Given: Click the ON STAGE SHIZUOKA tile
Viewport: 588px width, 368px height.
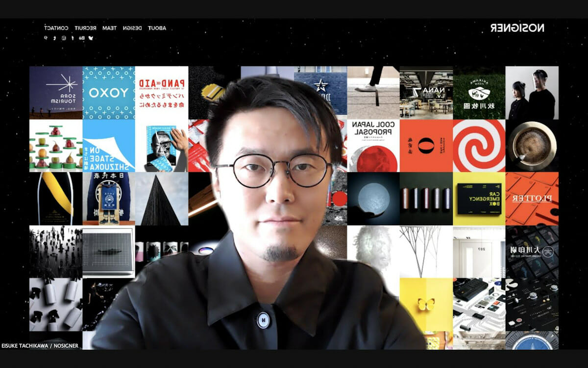Looking at the screenshot, I should pos(109,146).
